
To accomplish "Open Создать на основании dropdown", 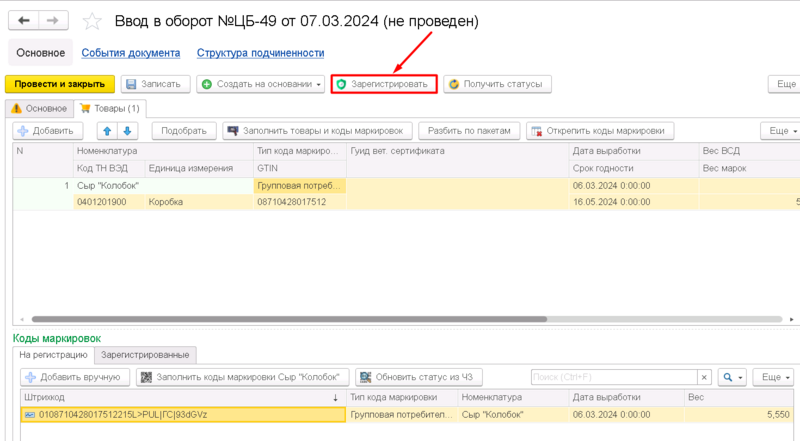I will click(261, 84).
